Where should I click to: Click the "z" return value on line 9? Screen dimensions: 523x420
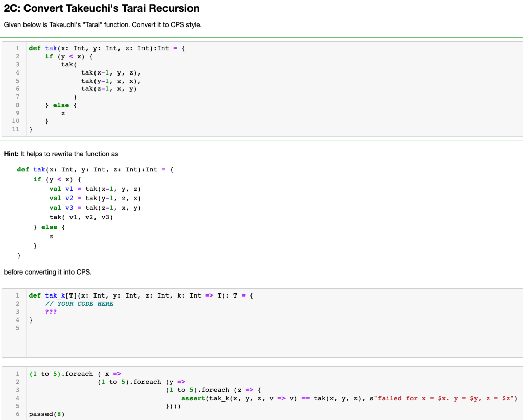(x=63, y=113)
